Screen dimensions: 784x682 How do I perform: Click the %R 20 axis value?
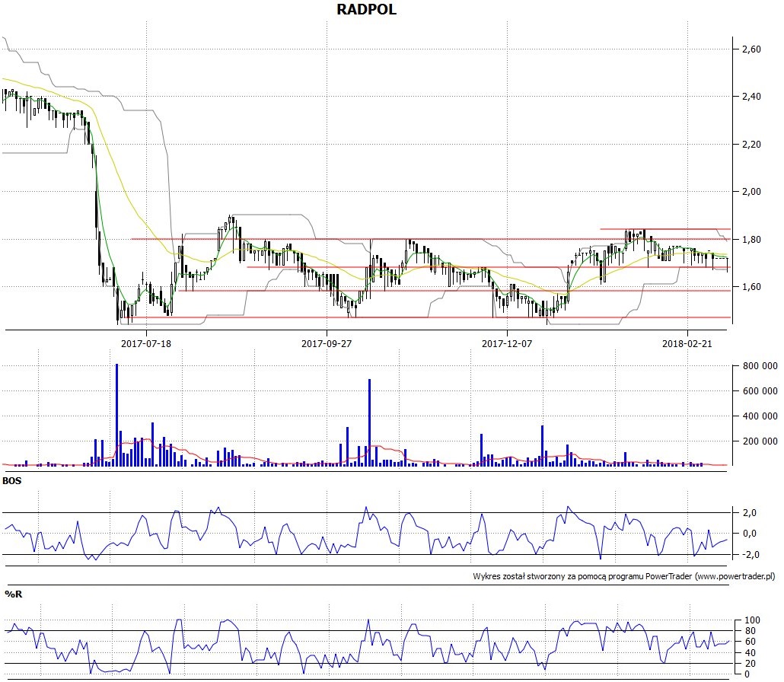click(750, 664)
